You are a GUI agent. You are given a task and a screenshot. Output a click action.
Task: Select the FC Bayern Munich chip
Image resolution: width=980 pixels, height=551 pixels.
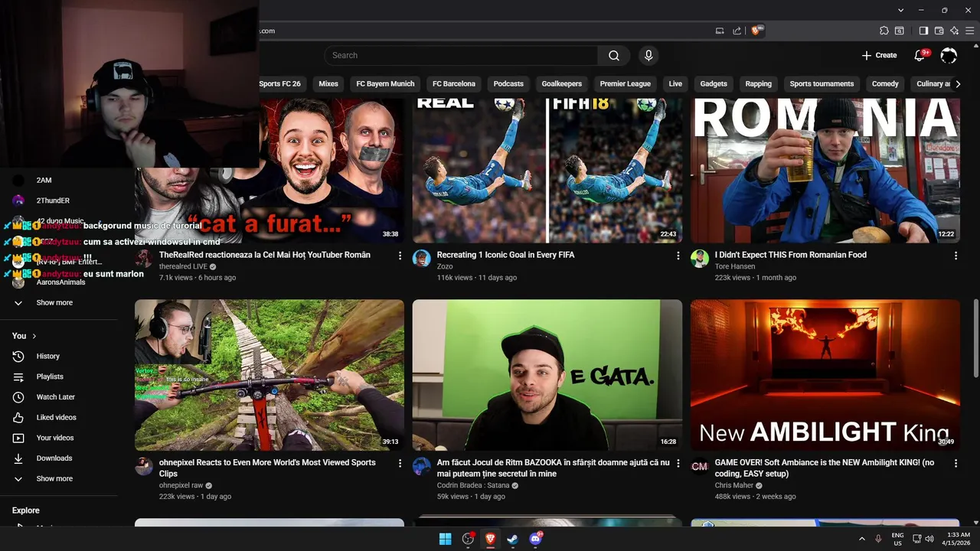tap(385, 84)
